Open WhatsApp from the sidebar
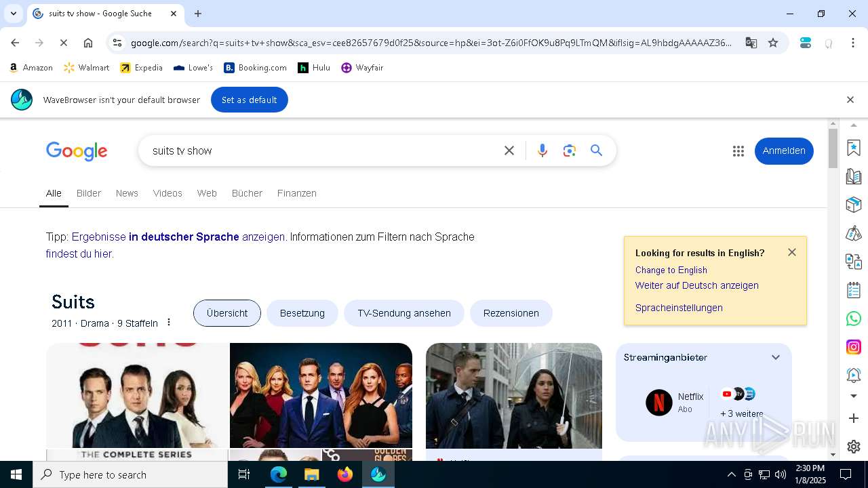The height and width of the screenshot is (488, 868). point(854,319)
